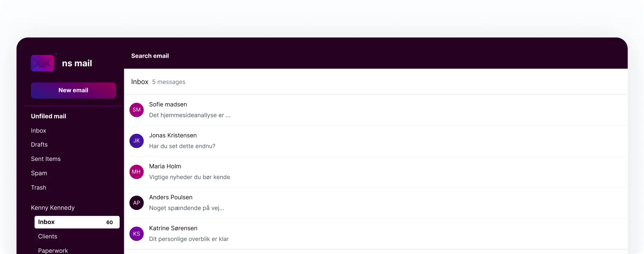Open the Paperwork folder
This screenshot has width=644, height=254.
53,250
